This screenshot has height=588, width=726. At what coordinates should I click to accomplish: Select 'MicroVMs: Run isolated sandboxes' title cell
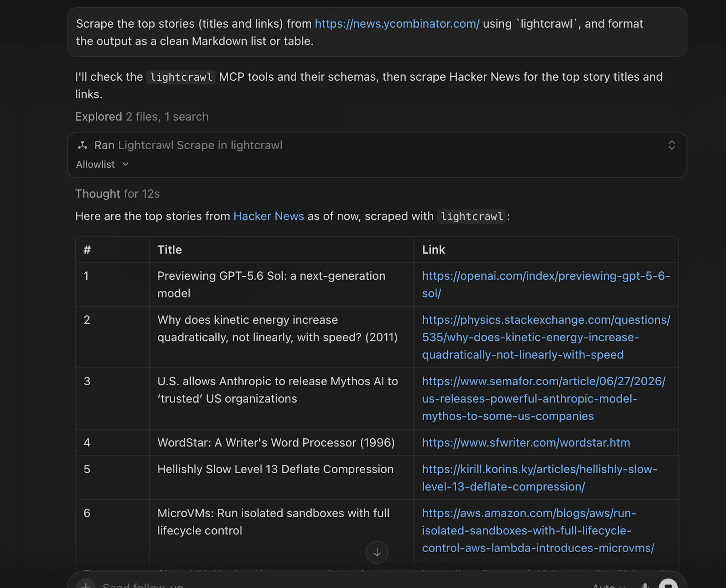pos(281,530)
